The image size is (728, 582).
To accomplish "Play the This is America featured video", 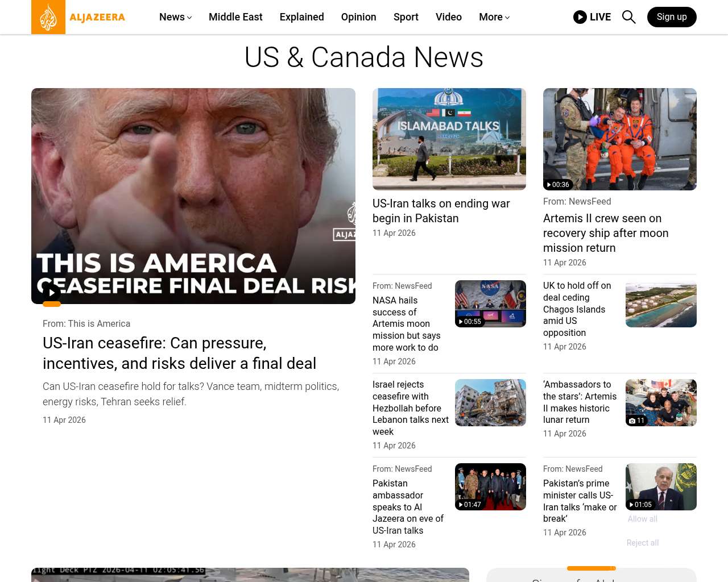I will [52, 293].
